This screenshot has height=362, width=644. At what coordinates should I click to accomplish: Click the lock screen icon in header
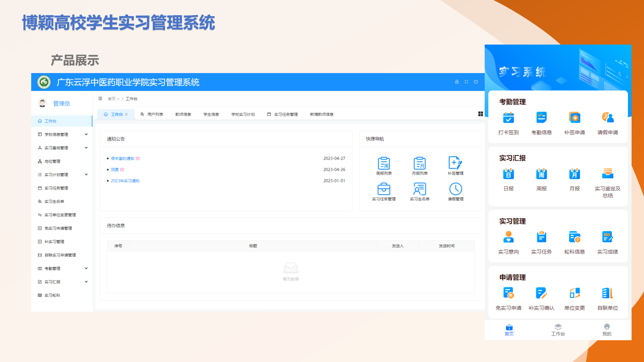coord(457,82)
